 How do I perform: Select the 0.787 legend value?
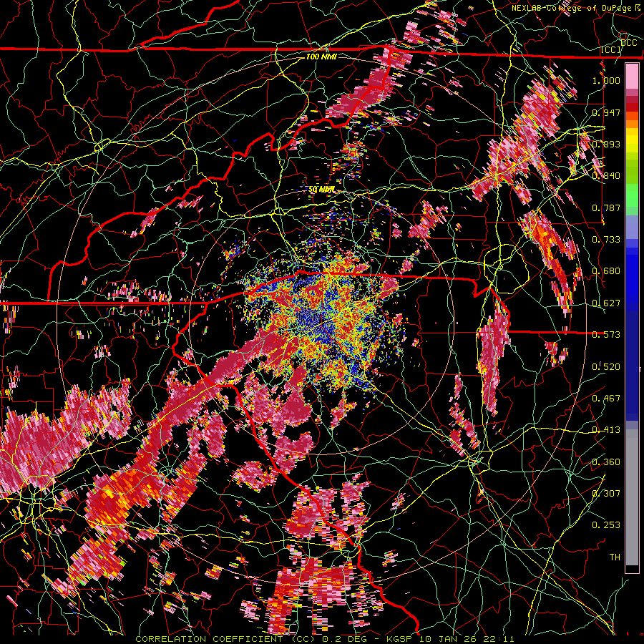coord(606,208)
